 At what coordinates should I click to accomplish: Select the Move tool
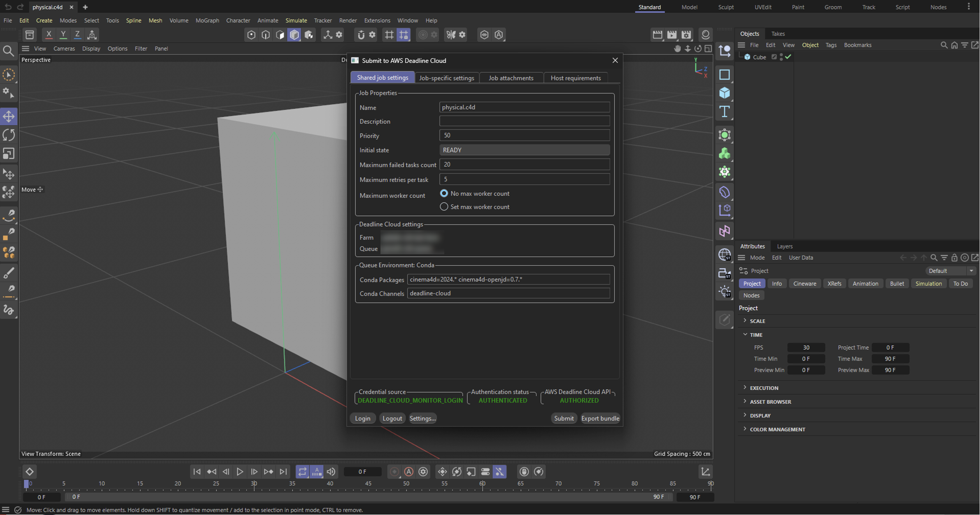pos(9,116)
